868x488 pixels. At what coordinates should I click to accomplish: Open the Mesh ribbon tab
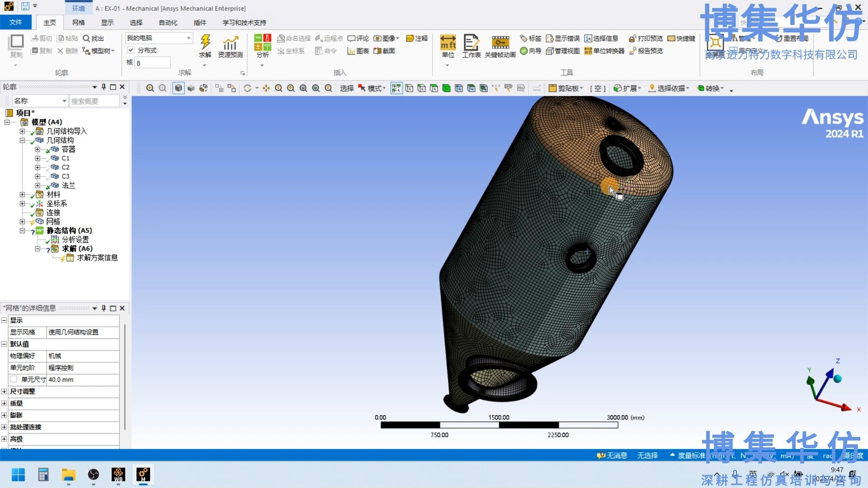[x=78, y=23]
